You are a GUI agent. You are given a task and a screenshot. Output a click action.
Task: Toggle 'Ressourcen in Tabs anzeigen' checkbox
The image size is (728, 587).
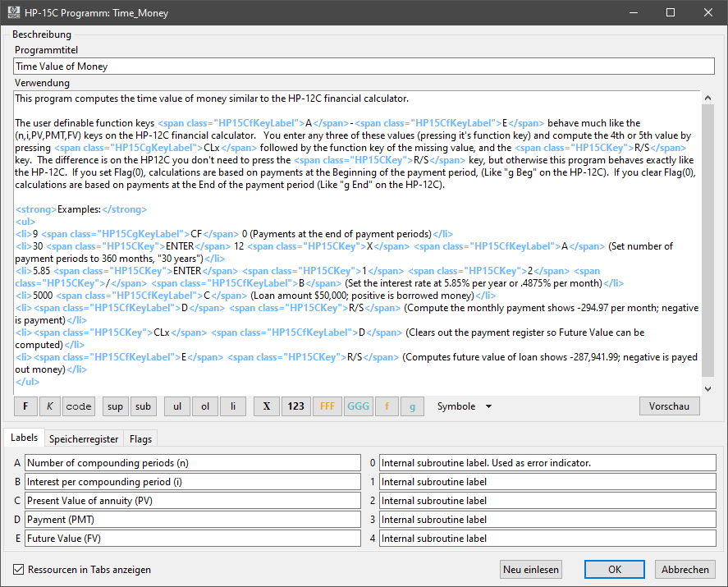pos(19,570)
